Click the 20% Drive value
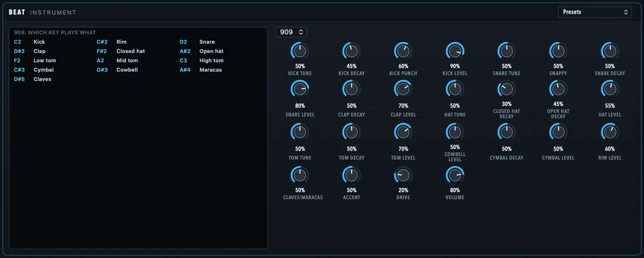The image size is (644, 258). pos(403,190)
